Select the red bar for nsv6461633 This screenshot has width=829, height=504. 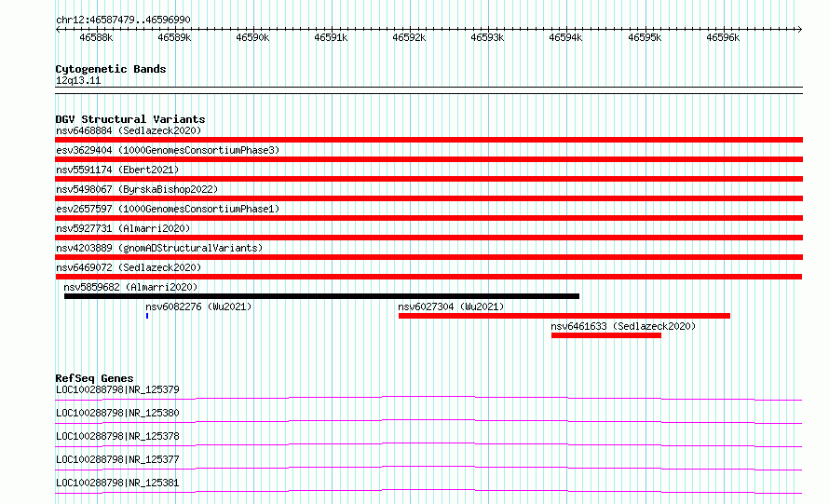point(605,335)
